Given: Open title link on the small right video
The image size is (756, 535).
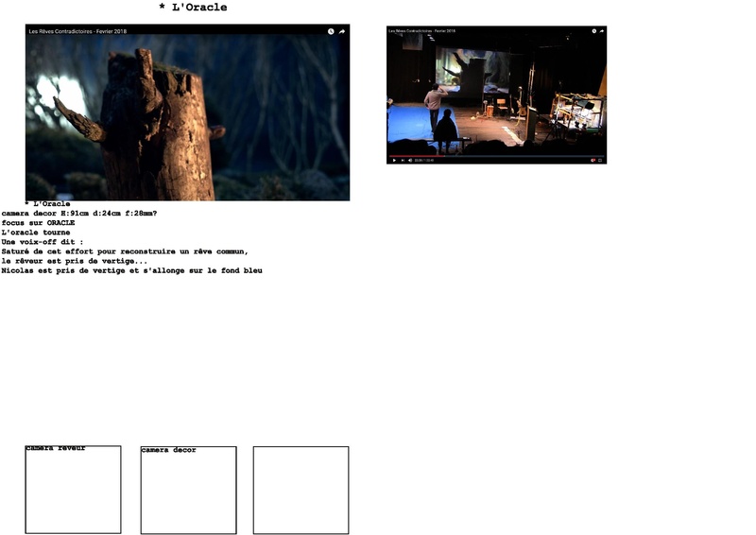Looking at the screenshot, I should [x=421, y=31].
